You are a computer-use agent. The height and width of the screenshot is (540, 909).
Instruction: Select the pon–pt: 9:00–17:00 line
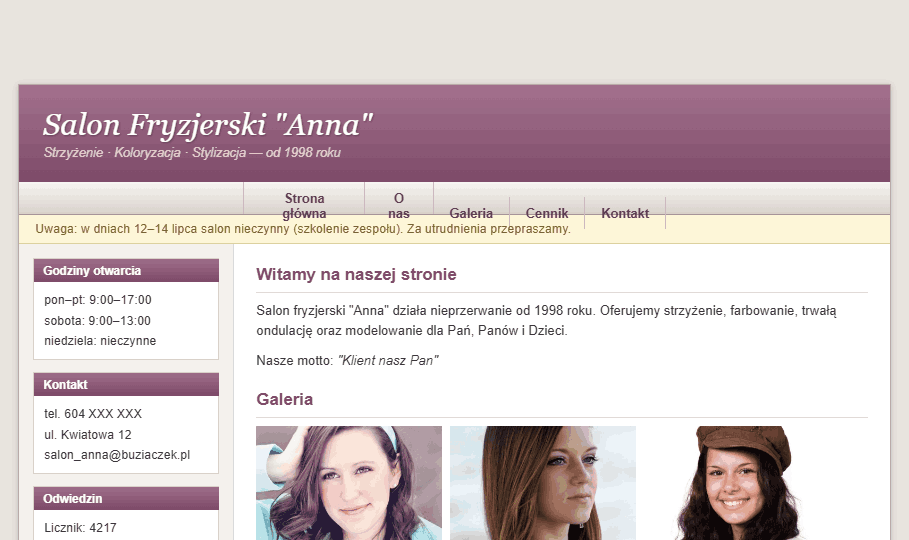point(97,300)
